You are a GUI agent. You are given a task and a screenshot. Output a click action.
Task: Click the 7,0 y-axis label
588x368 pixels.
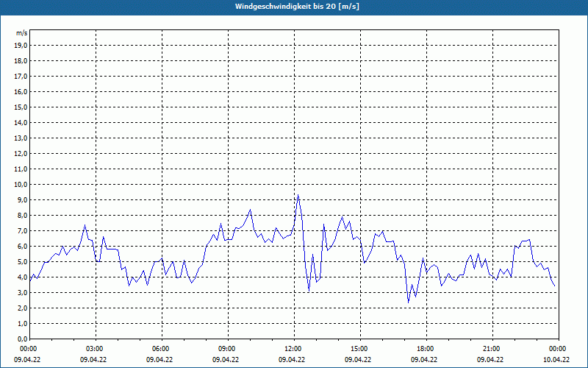coord(23,231)
